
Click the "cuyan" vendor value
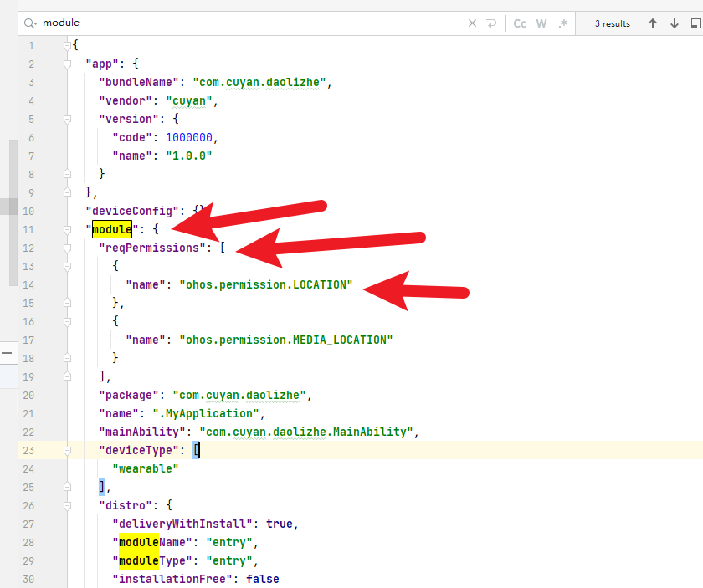click(189, 101)
